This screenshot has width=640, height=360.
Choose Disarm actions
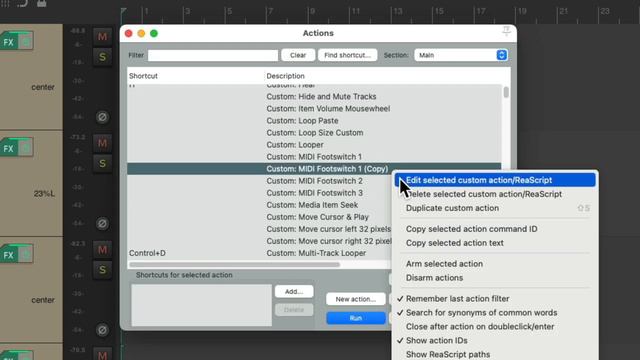click(495, 278)
